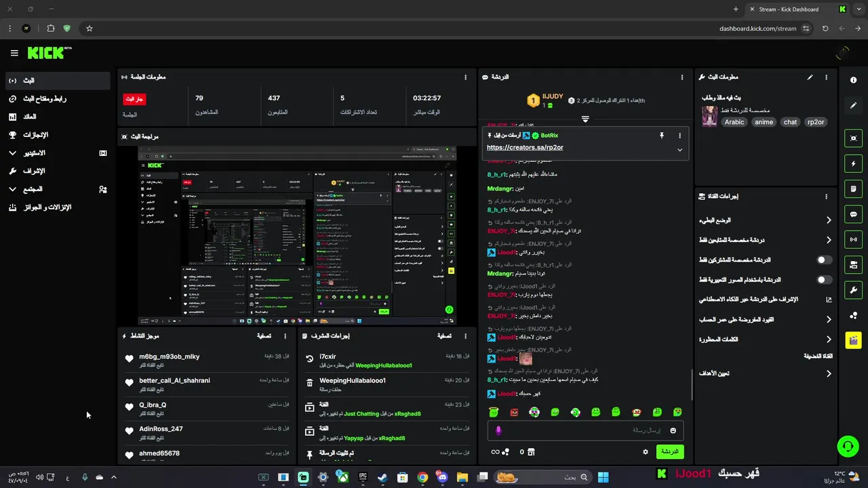Image resolution: width=868 pixels, height=488 pixels.
Task: Expand the BotRix pinned message chevron
Action: [x=679, y=150]
